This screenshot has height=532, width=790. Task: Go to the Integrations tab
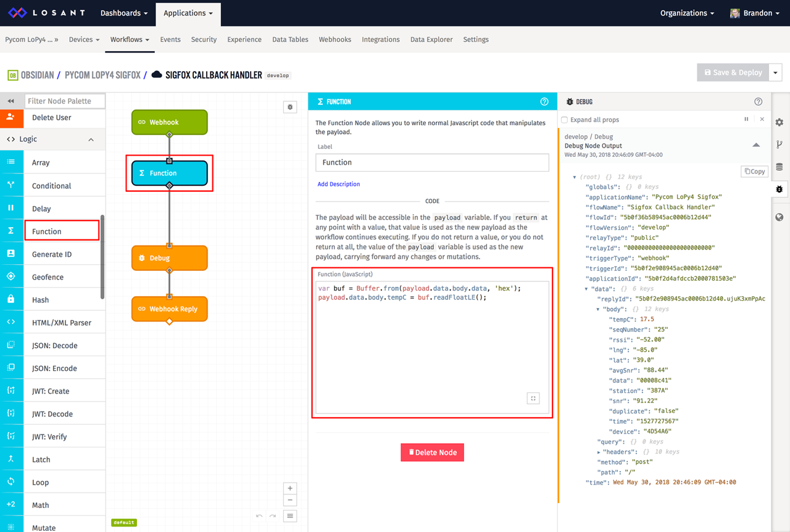[x=381, y=39]
